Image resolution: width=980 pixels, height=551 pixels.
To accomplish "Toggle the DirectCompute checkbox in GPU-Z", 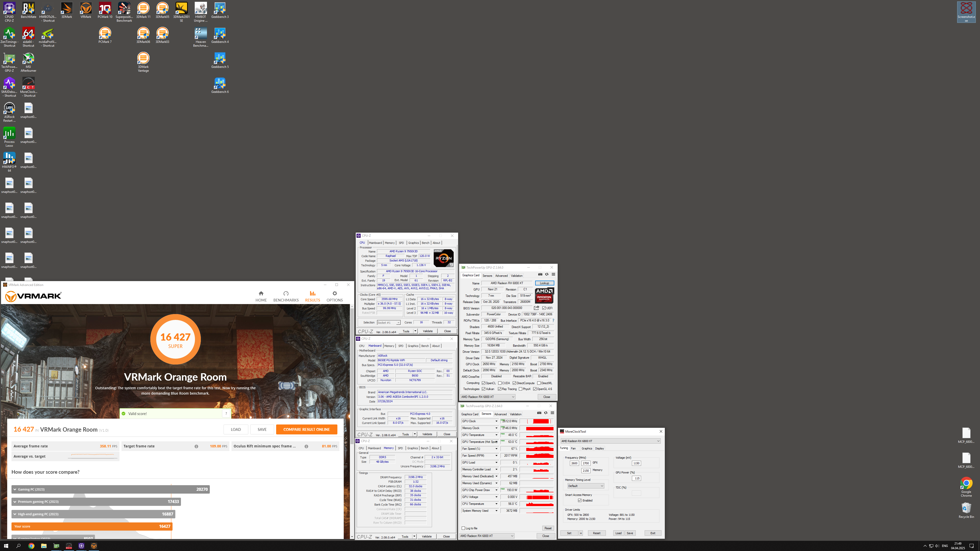I will (514, 383).
